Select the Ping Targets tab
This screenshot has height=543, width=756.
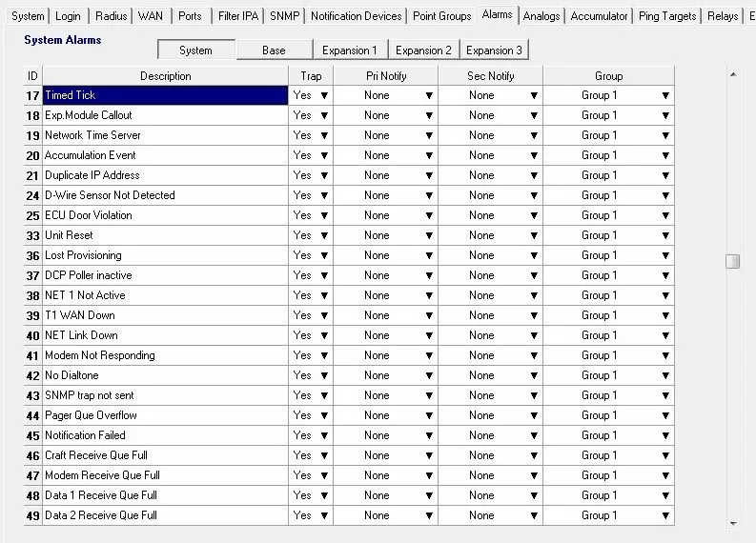pyautogui.click(x=667, y=16)
